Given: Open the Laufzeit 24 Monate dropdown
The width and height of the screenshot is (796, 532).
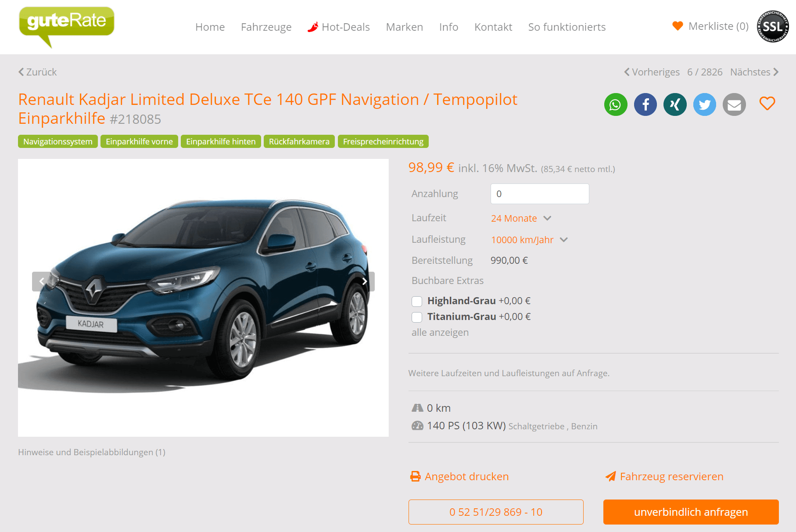Looking at the screenshot, I should [521, 218].
